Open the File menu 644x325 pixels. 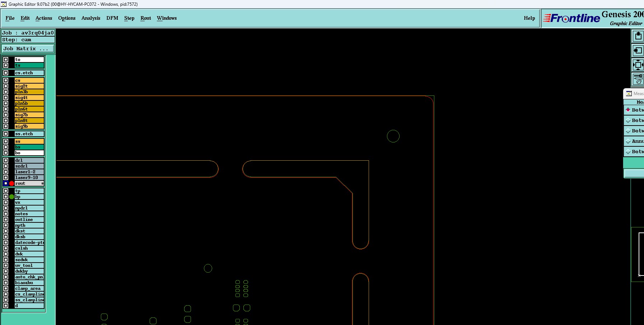coord(10,18)
